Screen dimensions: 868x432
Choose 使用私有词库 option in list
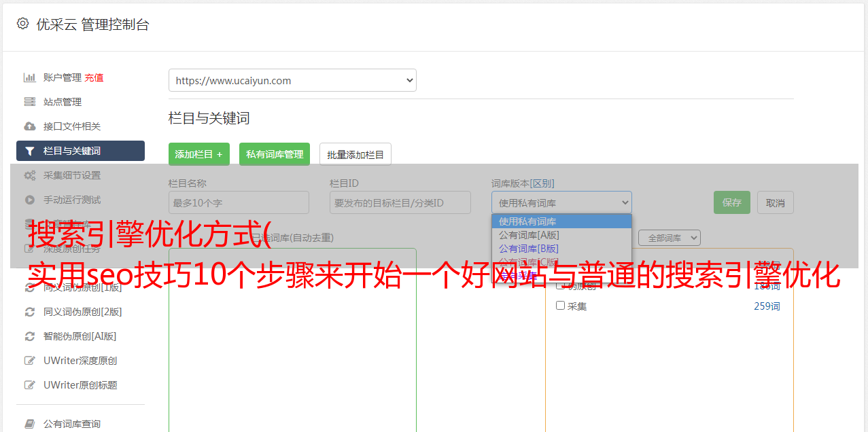pyautogui.click(x=561, y=221)
